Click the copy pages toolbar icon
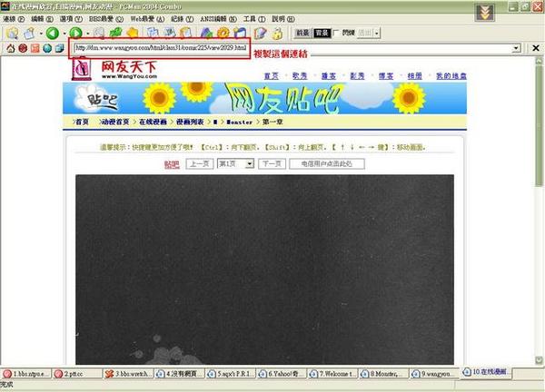 153,33
